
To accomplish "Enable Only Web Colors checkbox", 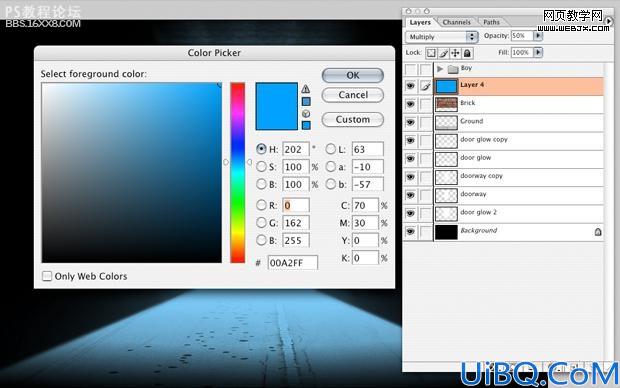I will click(x=47, y=276).
